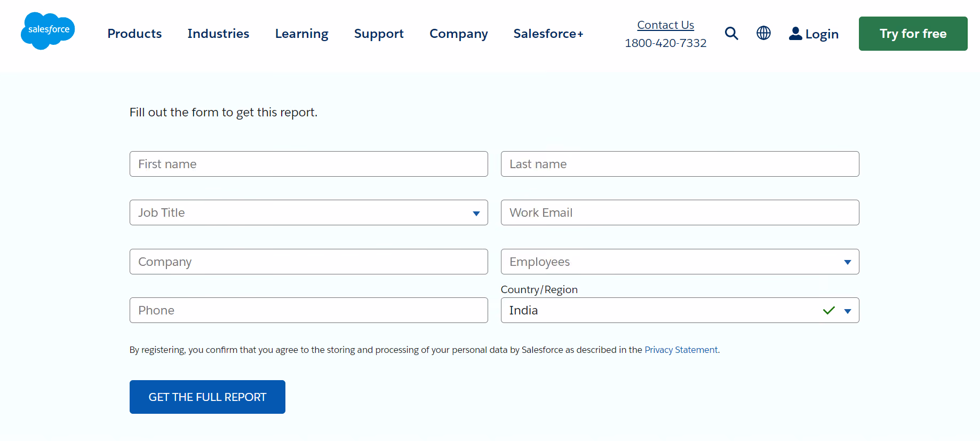Image resolution: width=980 pixels, height=441 pixels.
Task: Submit with Get the Full Report button
Action: [208, 397]
